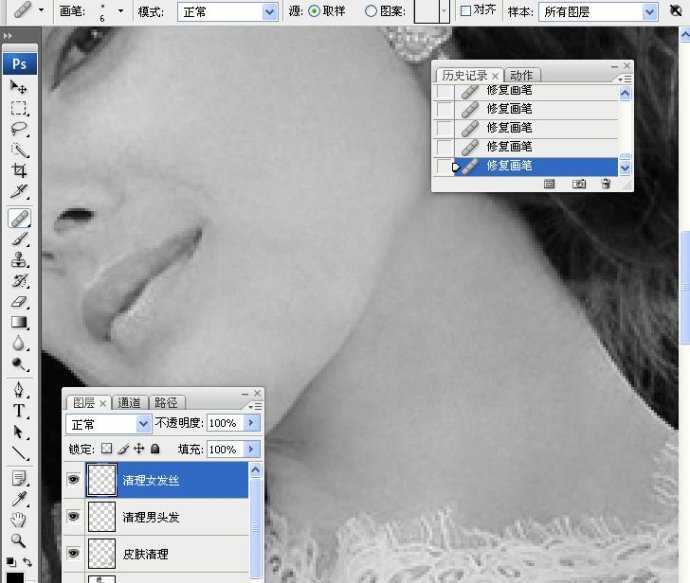The width and height of the screenshot is (690, 583).
Task: Open the 填充 slider arrow
Action: [x=251, y=449]
